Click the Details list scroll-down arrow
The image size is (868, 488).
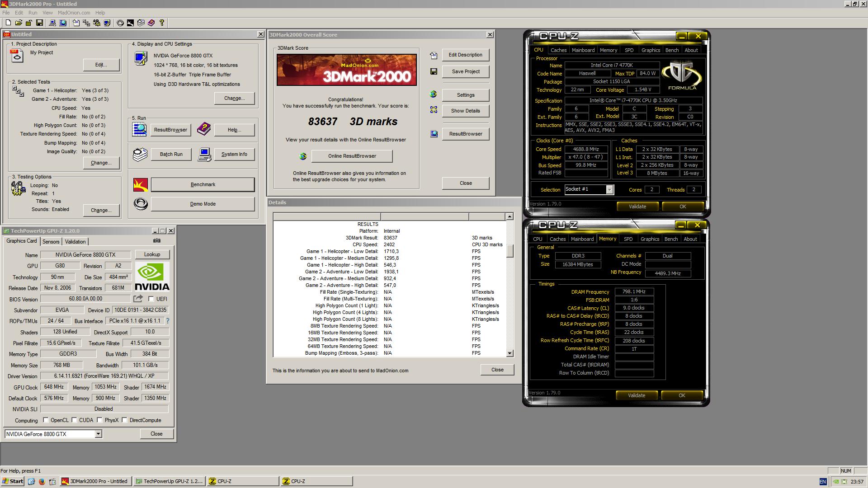coord(509,353)
